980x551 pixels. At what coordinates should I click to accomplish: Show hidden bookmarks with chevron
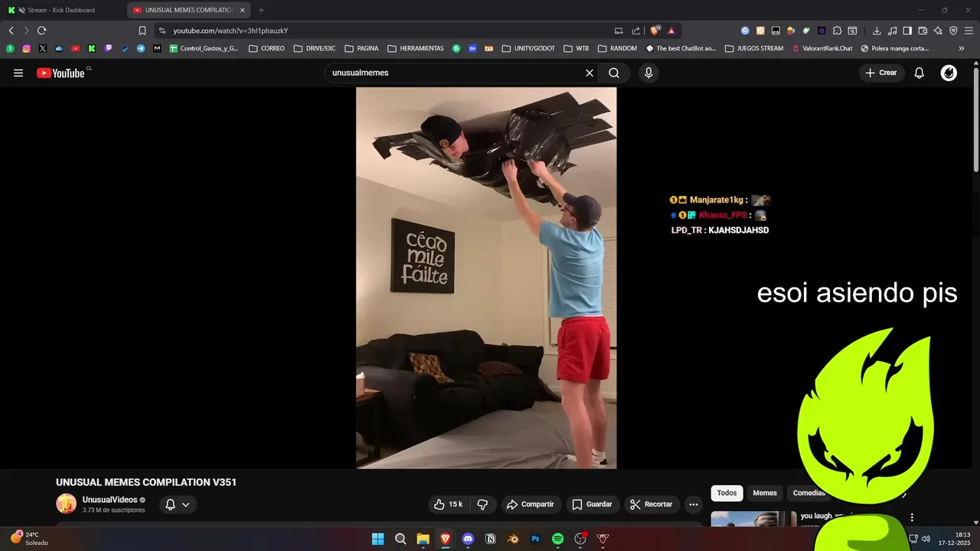962,48
